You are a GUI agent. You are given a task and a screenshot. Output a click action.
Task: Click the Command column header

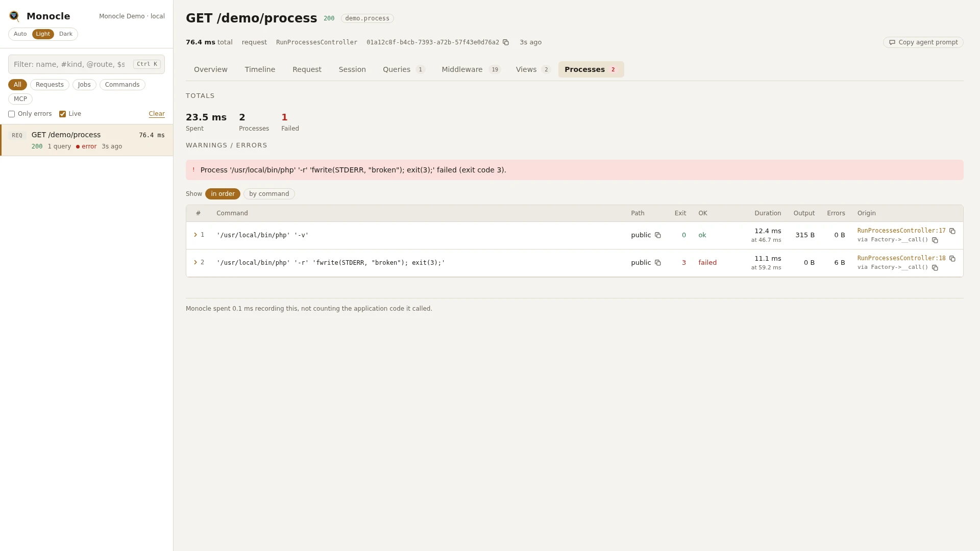(232, 213)
